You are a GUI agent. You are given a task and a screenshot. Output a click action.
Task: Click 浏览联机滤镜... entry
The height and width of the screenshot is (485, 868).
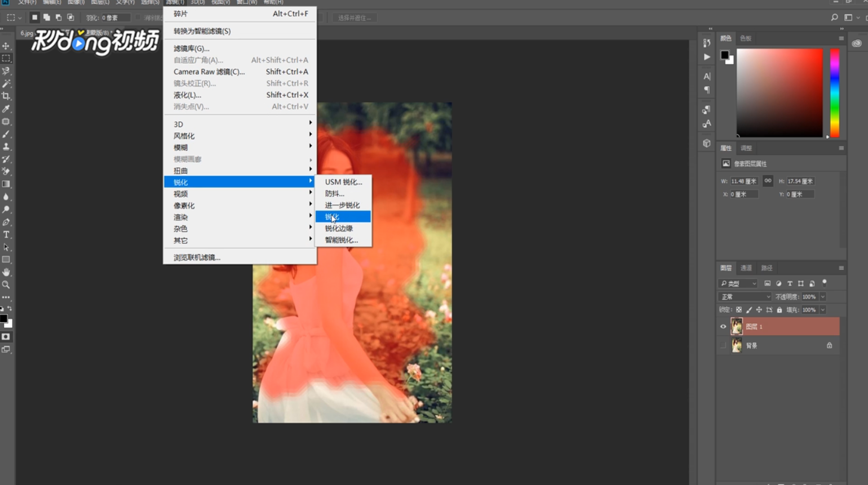tap(240, 257)
